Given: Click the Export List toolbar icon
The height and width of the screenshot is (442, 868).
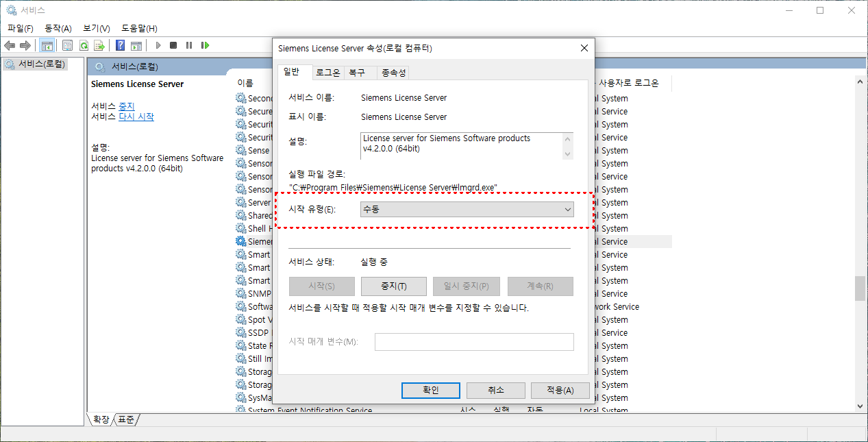Looking at the screenshot, I should pos(99,45).
